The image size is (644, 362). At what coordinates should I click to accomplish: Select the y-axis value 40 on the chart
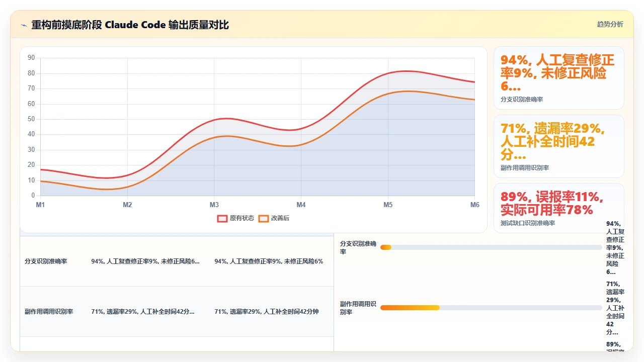(x=31, y=134)
